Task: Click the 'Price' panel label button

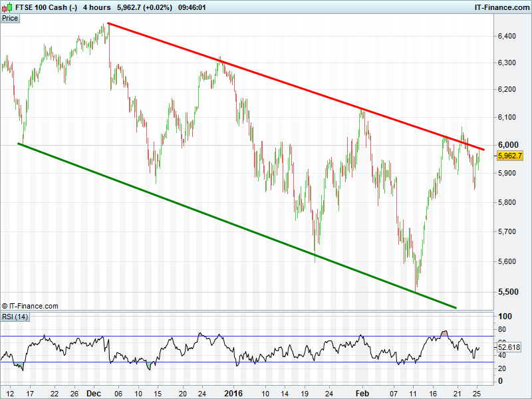Action: click(x=10, y=19)
